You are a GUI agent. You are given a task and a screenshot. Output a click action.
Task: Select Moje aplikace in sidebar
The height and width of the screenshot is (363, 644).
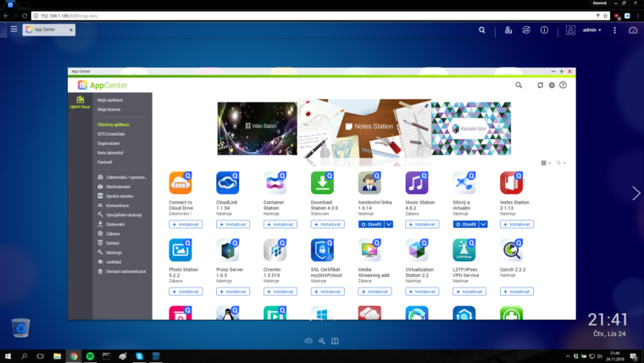110,100
